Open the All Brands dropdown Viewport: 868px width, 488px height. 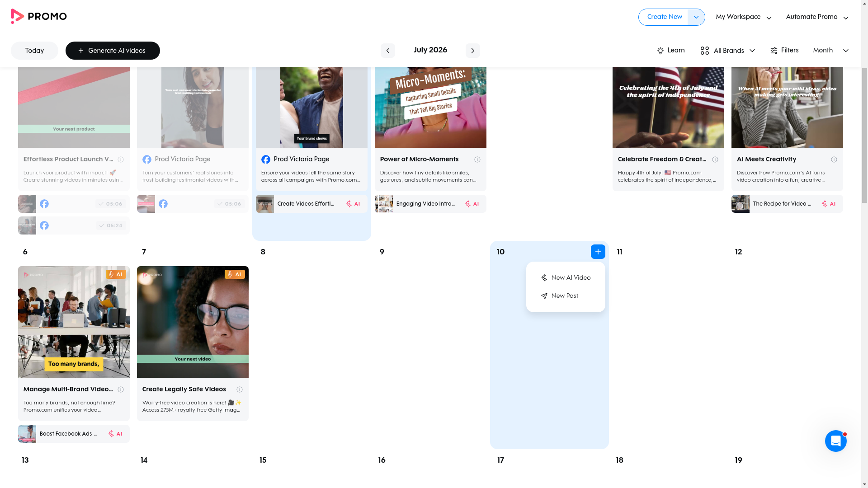(x=727, y=51)
